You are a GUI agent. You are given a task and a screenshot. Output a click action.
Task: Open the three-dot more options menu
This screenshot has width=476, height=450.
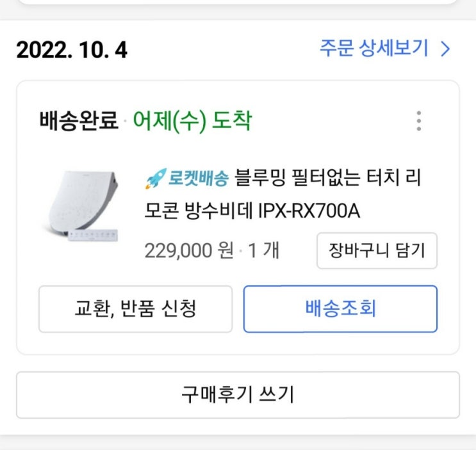(x=418, y=120)
